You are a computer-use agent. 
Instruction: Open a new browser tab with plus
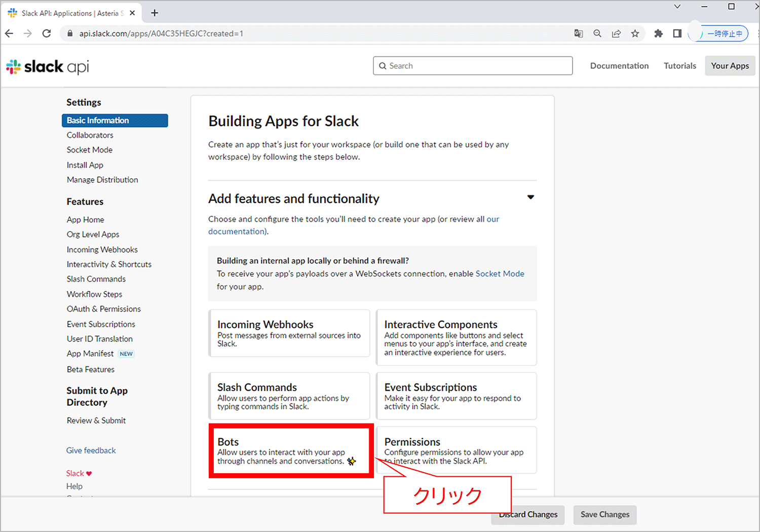click(x=155, y=13)
